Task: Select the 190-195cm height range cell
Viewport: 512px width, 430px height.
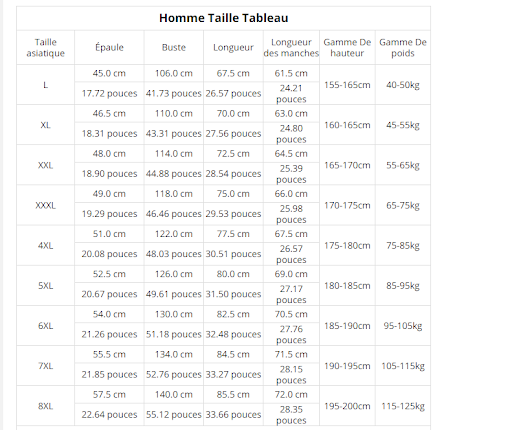Action: point(347,366)
